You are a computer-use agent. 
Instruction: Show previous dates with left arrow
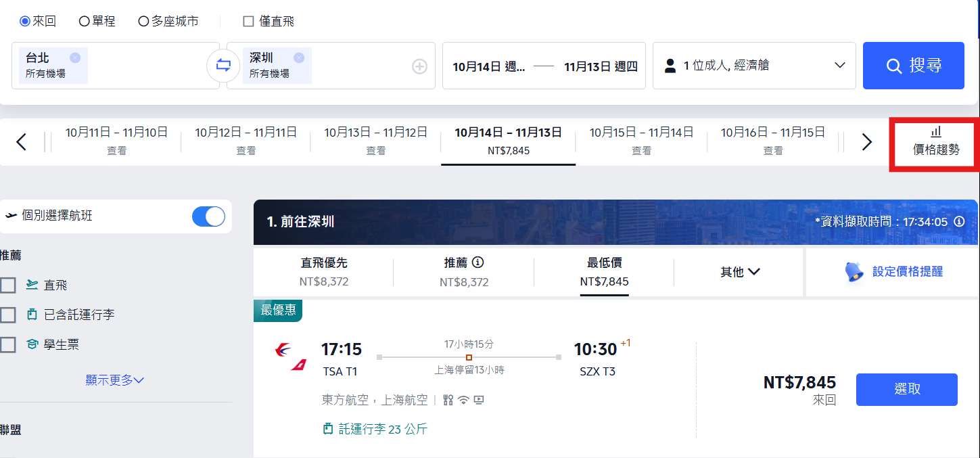click(21, 142)
